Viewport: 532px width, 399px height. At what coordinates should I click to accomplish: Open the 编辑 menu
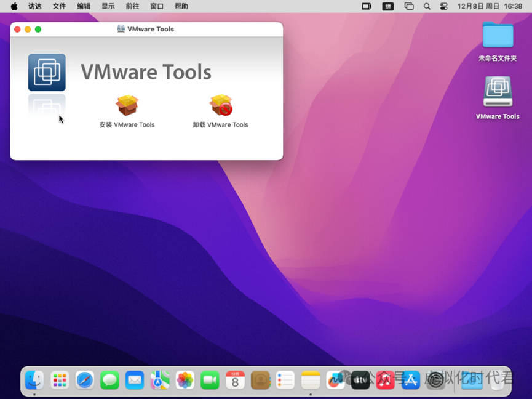(x=84, y=6)
